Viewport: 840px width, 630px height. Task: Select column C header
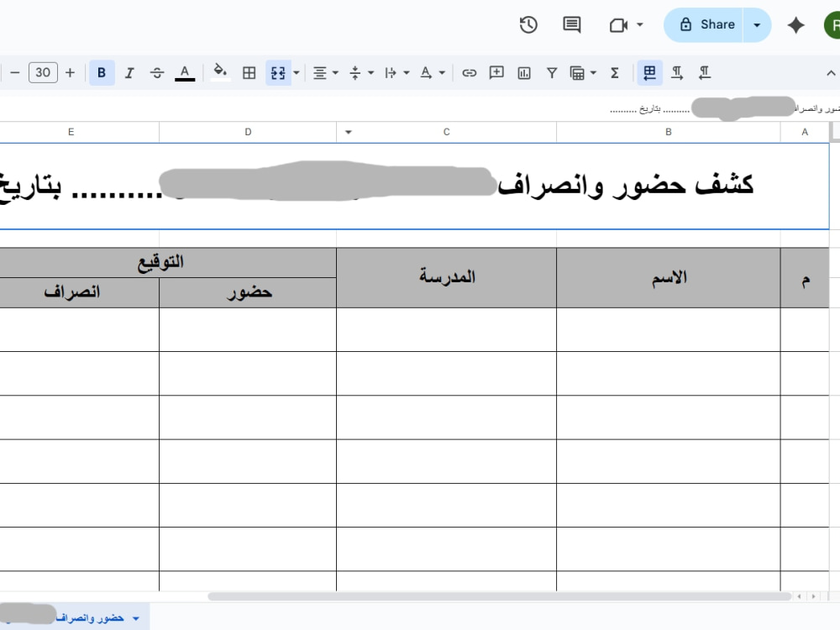click(x=446, y=132)
